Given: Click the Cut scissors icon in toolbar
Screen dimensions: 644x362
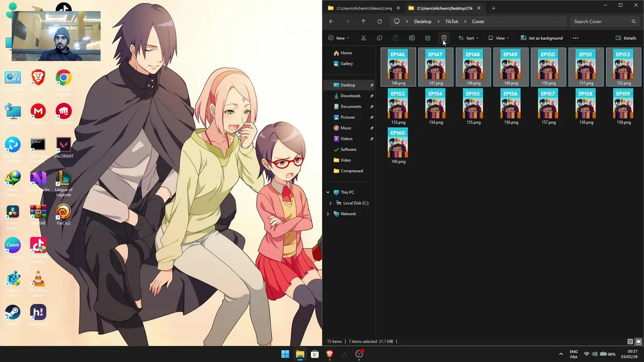Looking at the screenshot, I should 363,38.
